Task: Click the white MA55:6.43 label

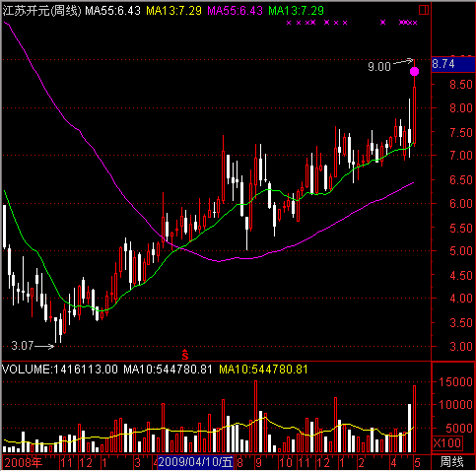Action: [112, 11]
